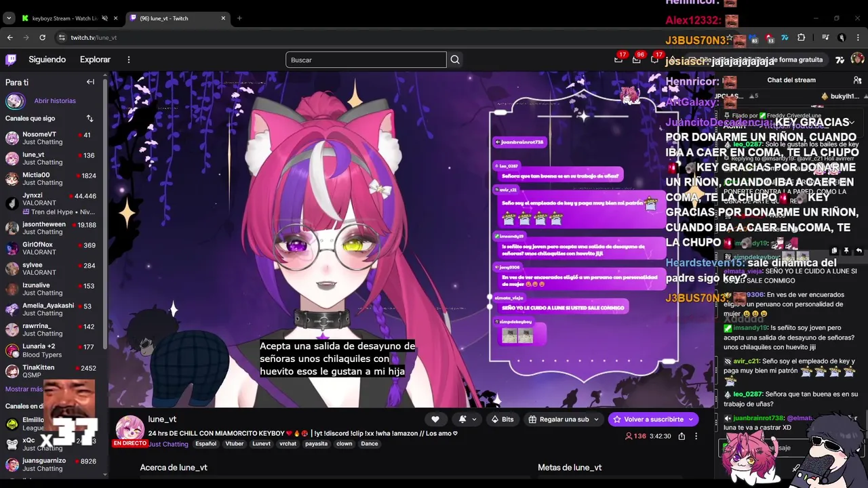Expand the Regalar una sub dropdown arrow
Viewport: 868px width, 488px height.
coord(596,420)
